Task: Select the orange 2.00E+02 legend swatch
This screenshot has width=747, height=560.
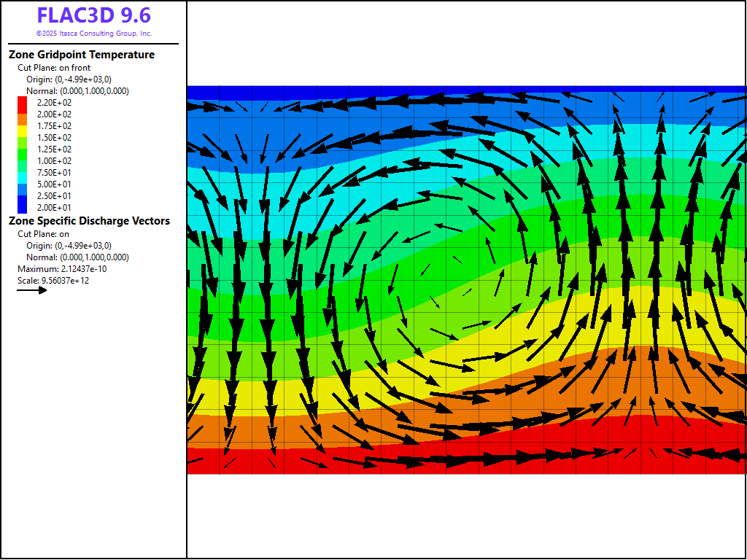Action: click(22, 114)
